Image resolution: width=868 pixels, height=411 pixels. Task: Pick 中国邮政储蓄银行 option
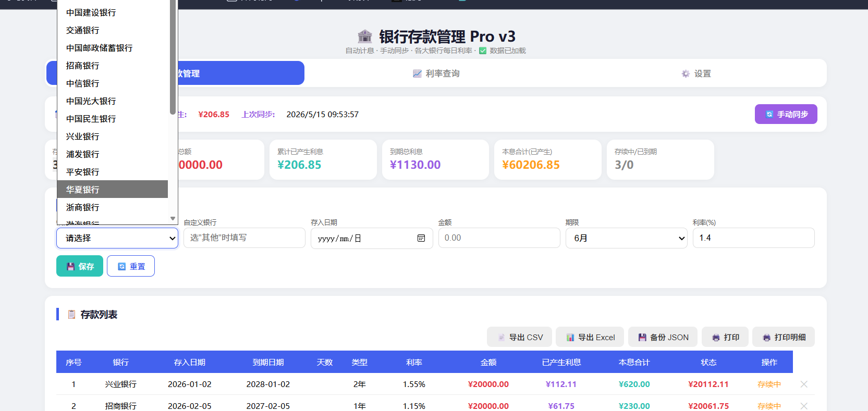[113, 48]
